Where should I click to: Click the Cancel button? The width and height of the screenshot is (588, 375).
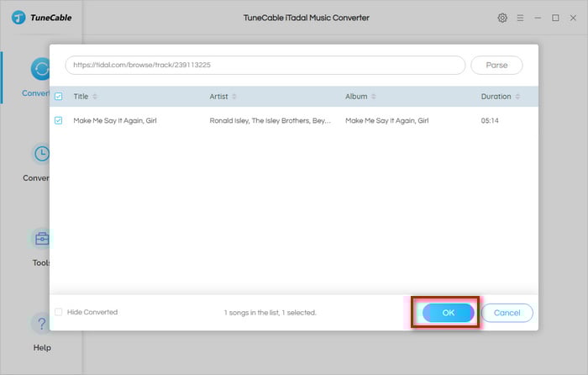point(507,313)
